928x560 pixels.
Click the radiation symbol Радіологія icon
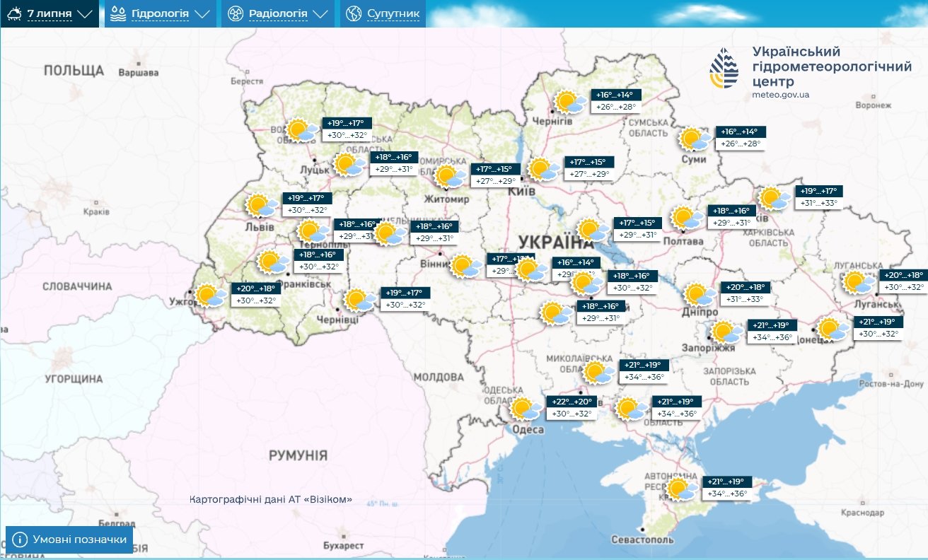point(235,13)
